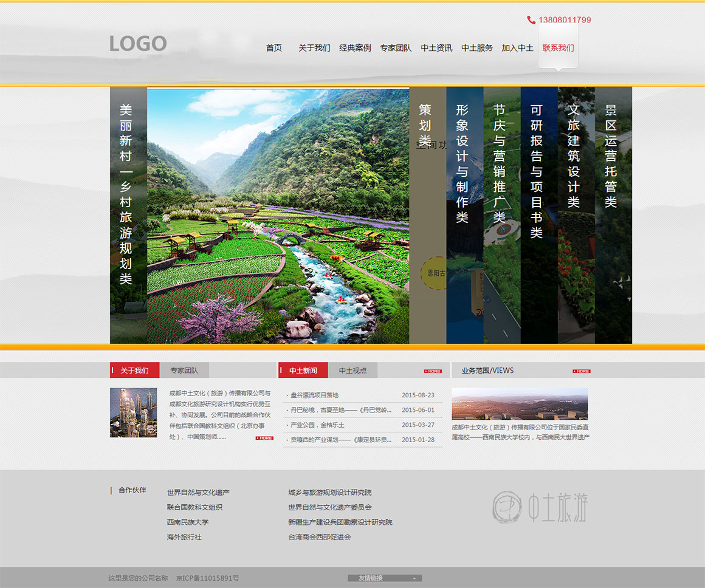Open the 友情链接 dropdown in footer
Viewport: 705px width, 588px height.
pyautogui.click(x=385, y=578)
